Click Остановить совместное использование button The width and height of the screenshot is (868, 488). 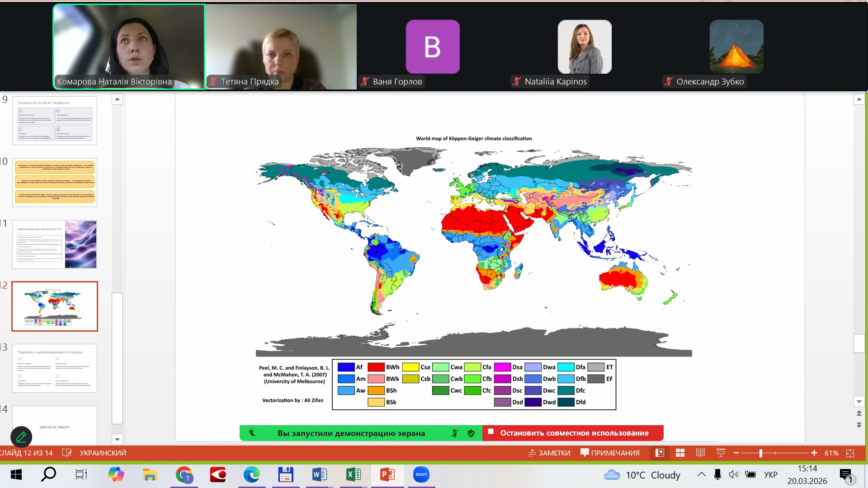tap(573, 433)
